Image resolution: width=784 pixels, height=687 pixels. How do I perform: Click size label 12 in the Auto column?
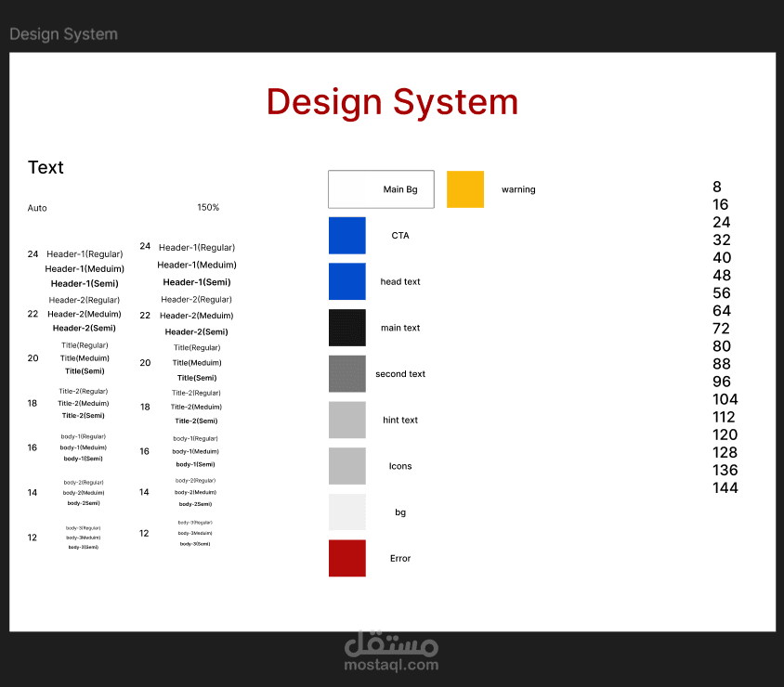click(x=32, y=538)
